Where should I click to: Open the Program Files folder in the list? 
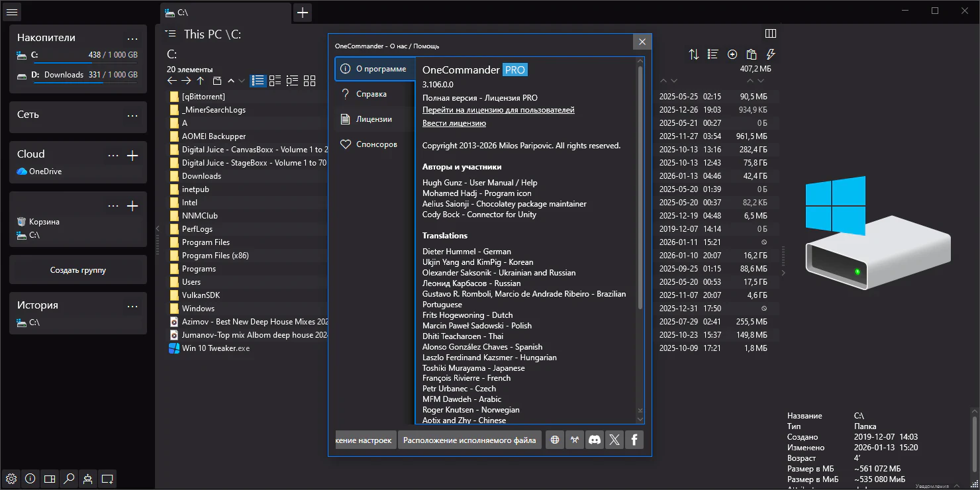[206, 242]
